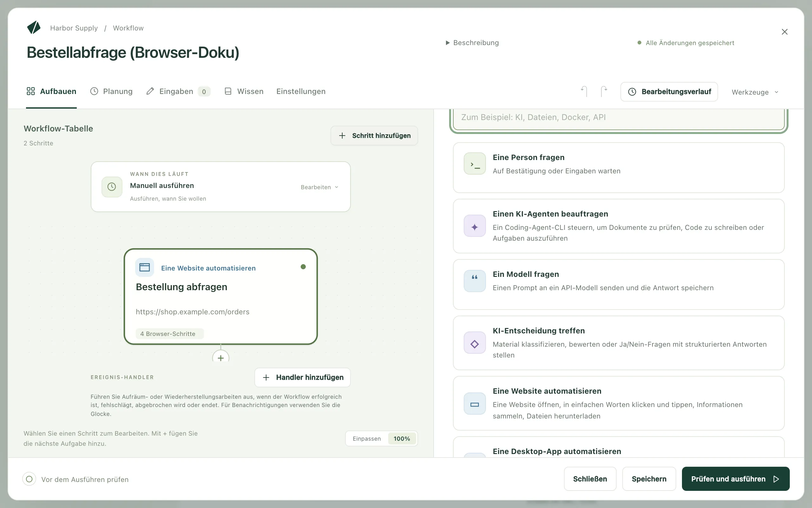812x508 pixels.
Task: Open the Einstellungen tab
Action: (301, 91)
